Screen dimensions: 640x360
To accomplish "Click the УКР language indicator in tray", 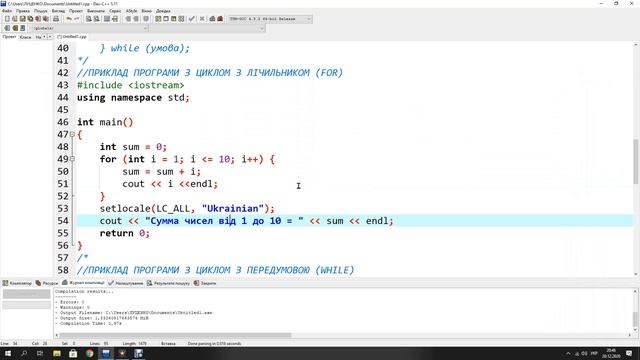I will click(594, 353).
